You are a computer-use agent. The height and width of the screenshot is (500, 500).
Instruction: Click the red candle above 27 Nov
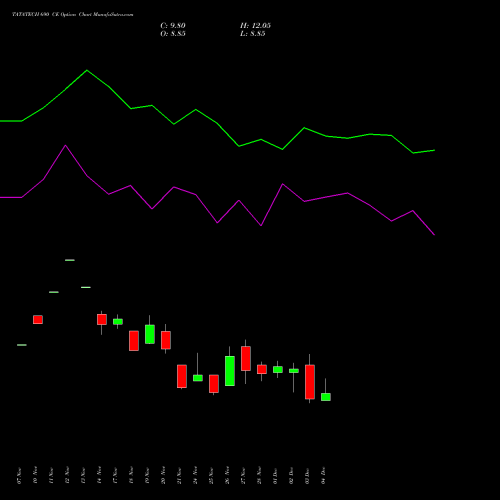point(246,358)
